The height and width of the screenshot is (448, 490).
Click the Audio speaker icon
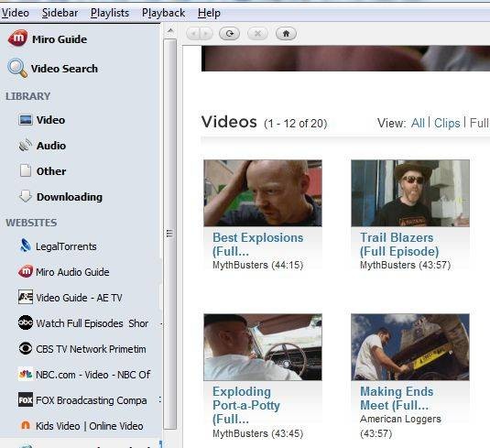pos(26,146)
